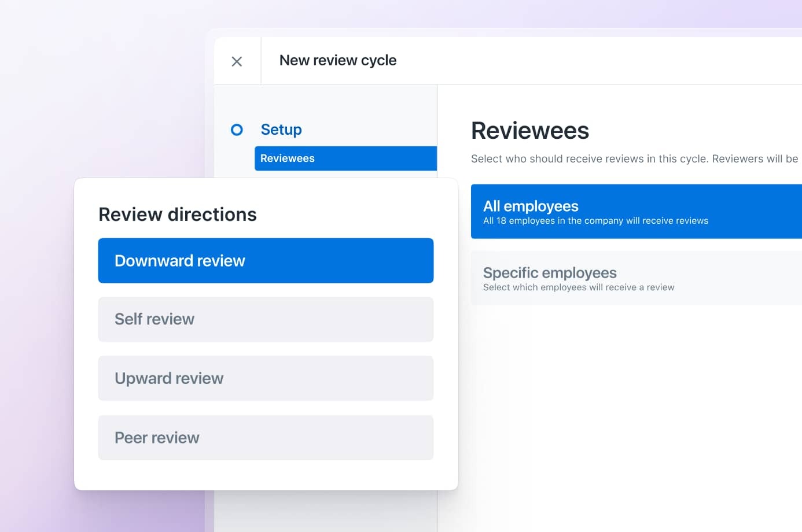Click the 'Downward review' label text
The width and height of the screenshot is (802, 532).
(180, 261)
